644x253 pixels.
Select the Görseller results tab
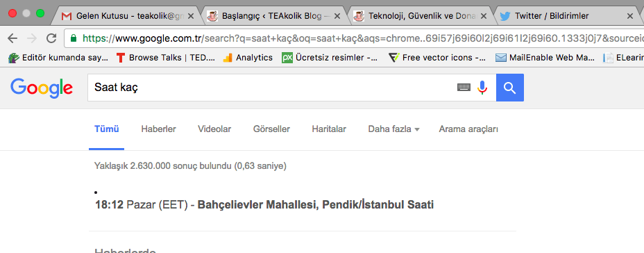pos(271,129)
